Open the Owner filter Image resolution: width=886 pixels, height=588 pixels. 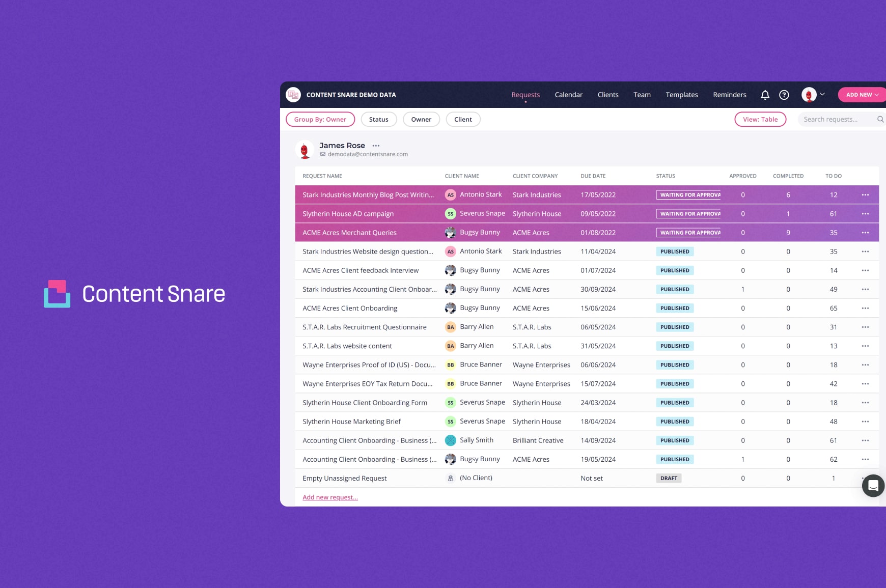pos(421,119)
